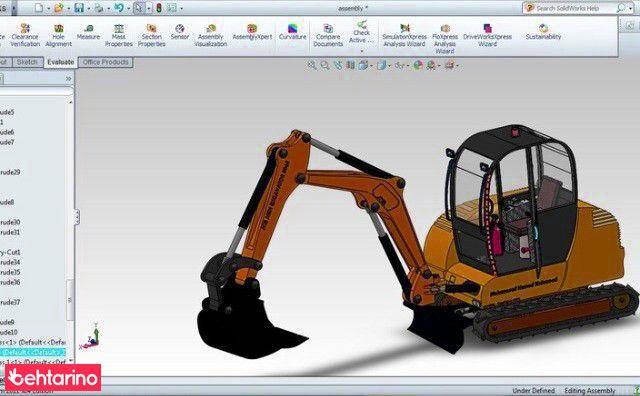Select the 'rude29' feature in tree
Viewport: 640px width, 396px height.
click(10, 172)
